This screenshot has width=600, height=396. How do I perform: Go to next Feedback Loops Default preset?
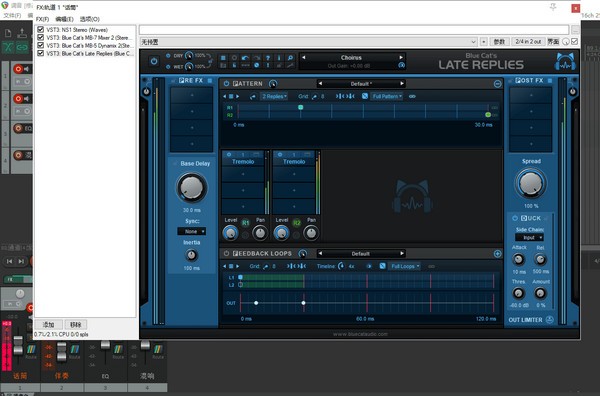[x=402, y=253]
